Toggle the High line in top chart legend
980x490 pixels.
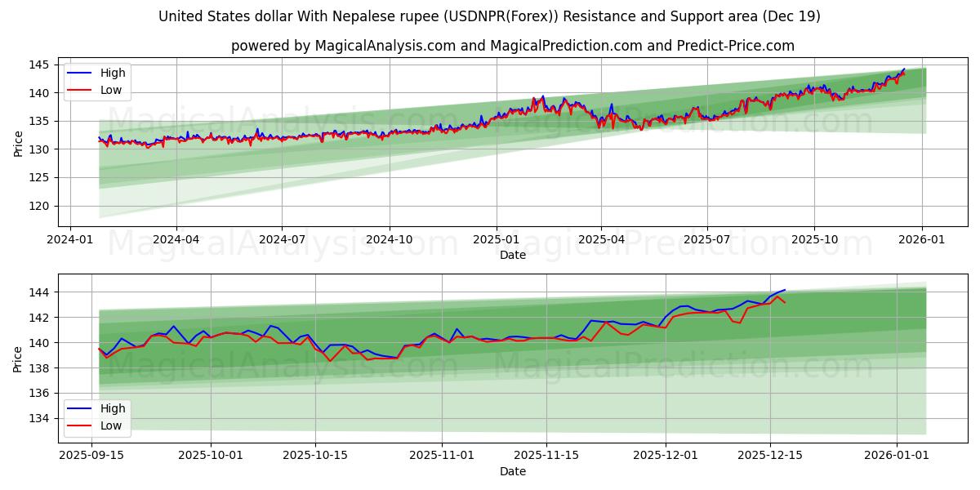point(114,73)
